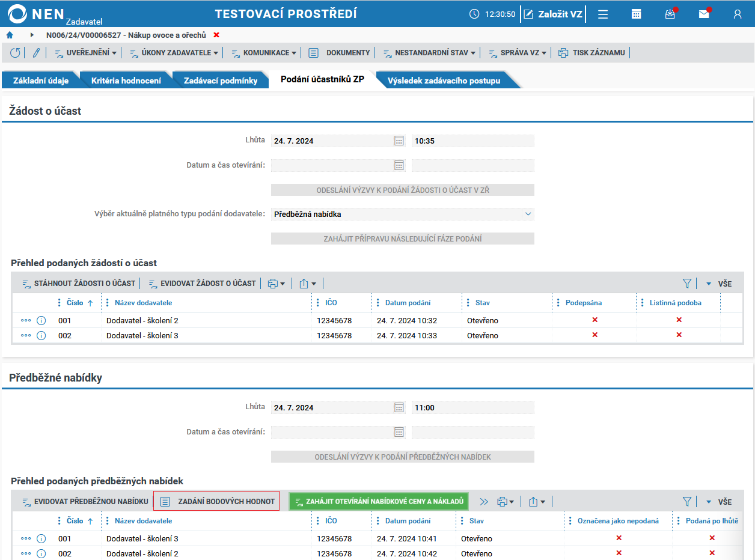Open row actions for nabídka 001 Dodavatel - školení 3
The height and width of the screenshot is (560, 755).
point(26,538)
